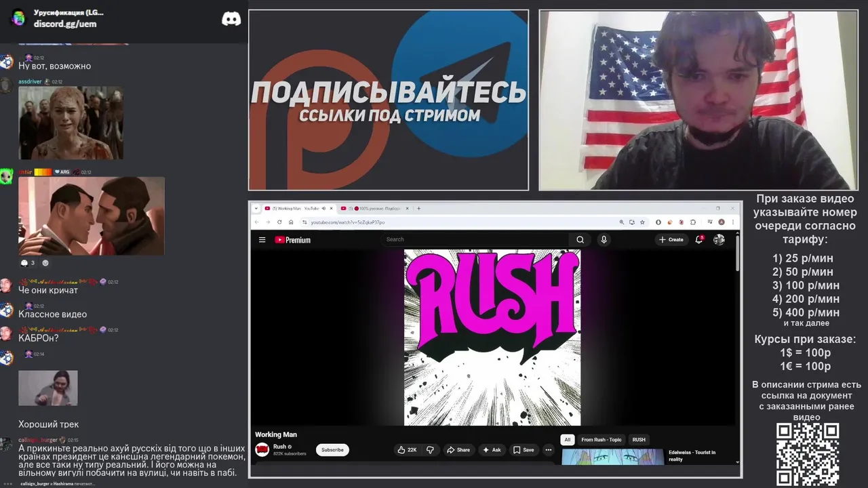Open the small woman image in chat
This screenshot has height=488, width=868.
click(x=48, y=388)
